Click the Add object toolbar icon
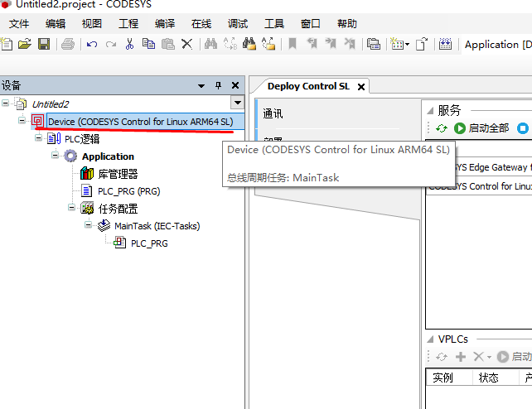Image resolution: width=532 pixels, height=409 pixels. click(x=396, y=44)
